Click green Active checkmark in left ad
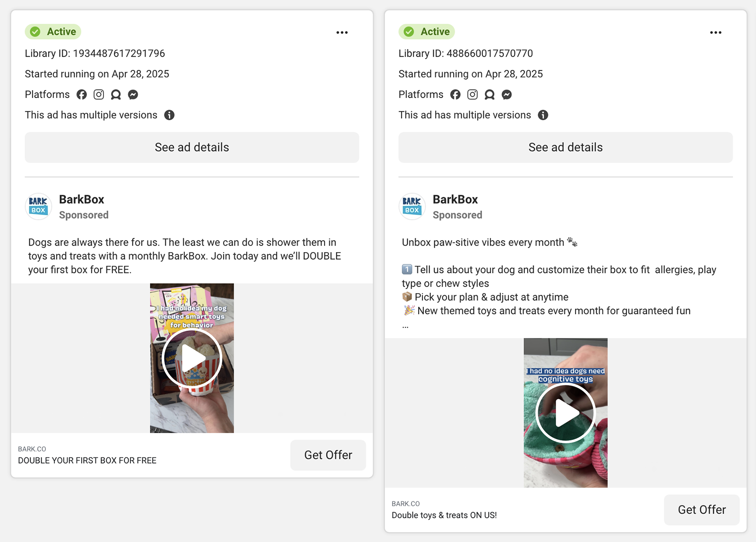 [x=35, y=32]
